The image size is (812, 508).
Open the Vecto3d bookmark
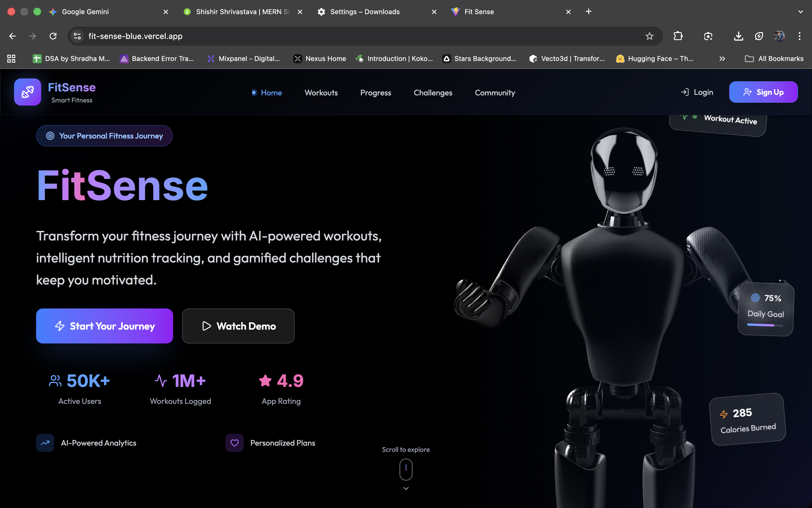567,58
